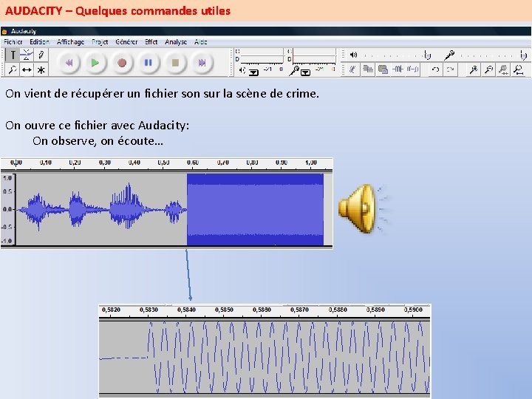Viewport: 532px width, 399px height.
Task: Open the Edition menu
Action: click(x=39, y=41)
